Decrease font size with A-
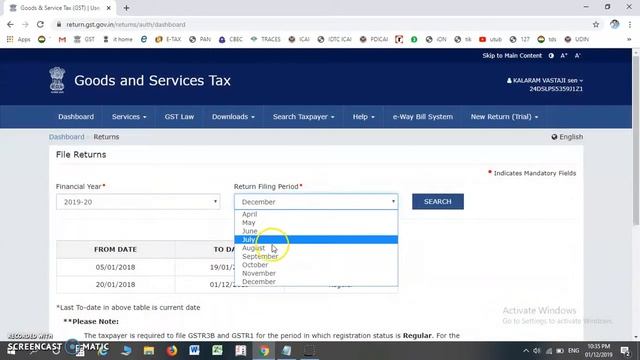This screenshot has width=640, height=360. pos(578,56)
